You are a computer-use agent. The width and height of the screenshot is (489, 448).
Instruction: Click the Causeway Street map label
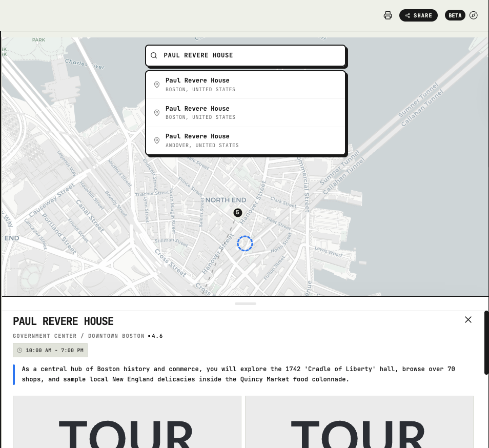51,200
